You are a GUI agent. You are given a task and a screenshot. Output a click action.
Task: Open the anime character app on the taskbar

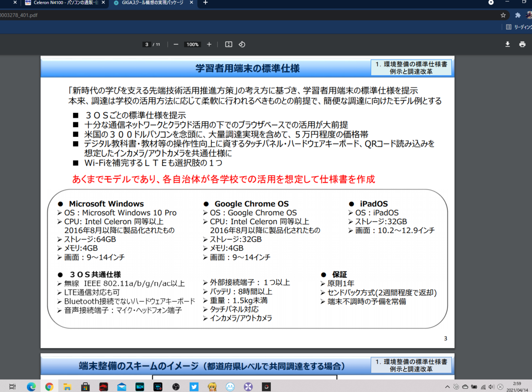click(212, 387)
